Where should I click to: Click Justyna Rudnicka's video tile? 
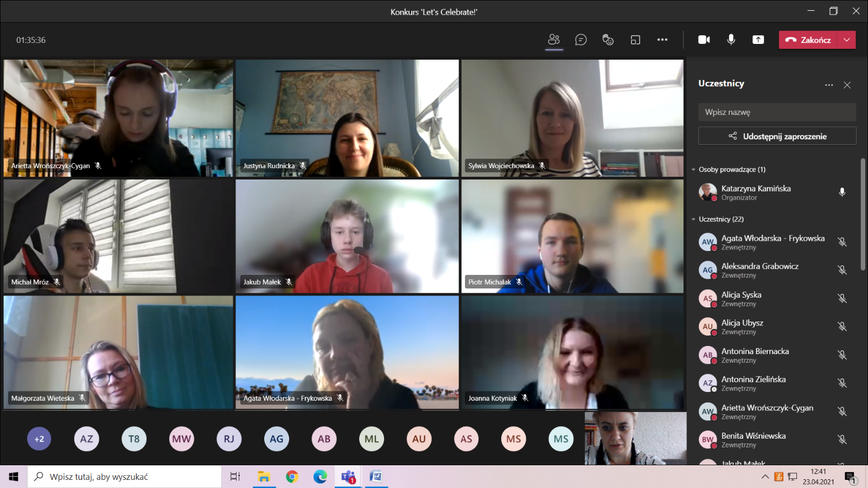(x=347, y=118)
